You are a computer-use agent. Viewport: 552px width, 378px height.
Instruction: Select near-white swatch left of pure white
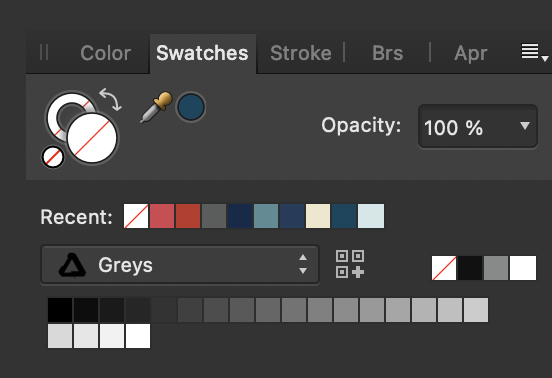tap(112, 336)
